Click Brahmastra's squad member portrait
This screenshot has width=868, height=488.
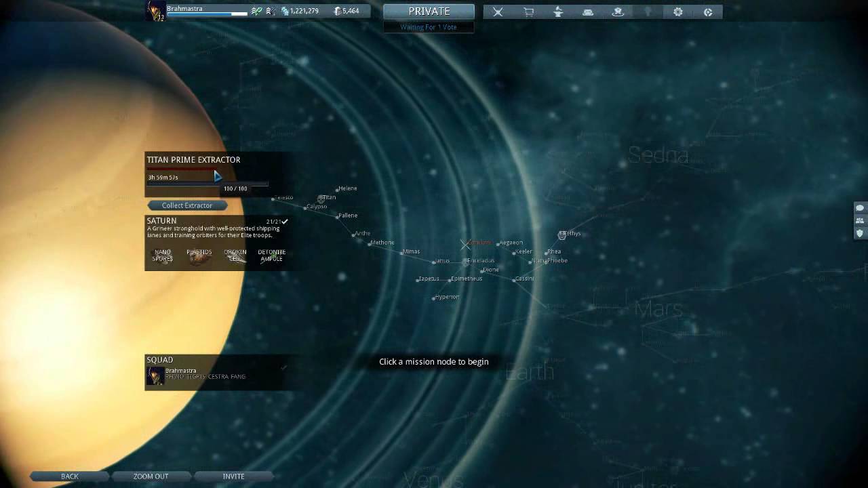pyautogui.click(x=155, y=375)
